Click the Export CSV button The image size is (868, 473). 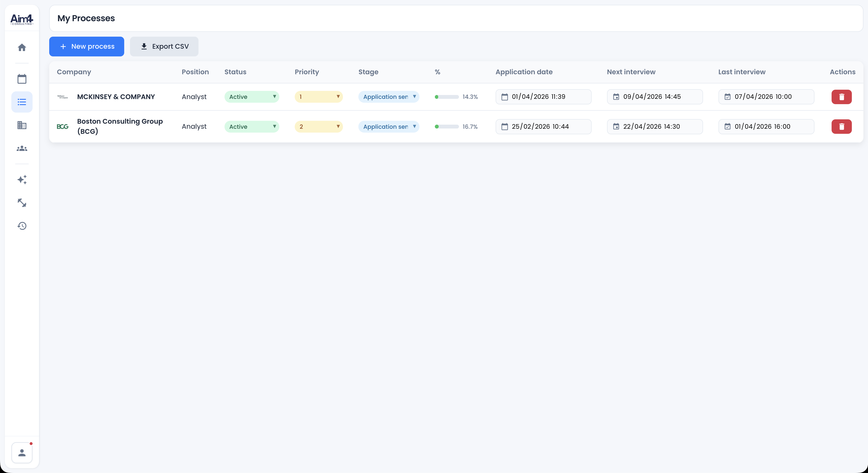pyautogui.click(x=164, y=47)
